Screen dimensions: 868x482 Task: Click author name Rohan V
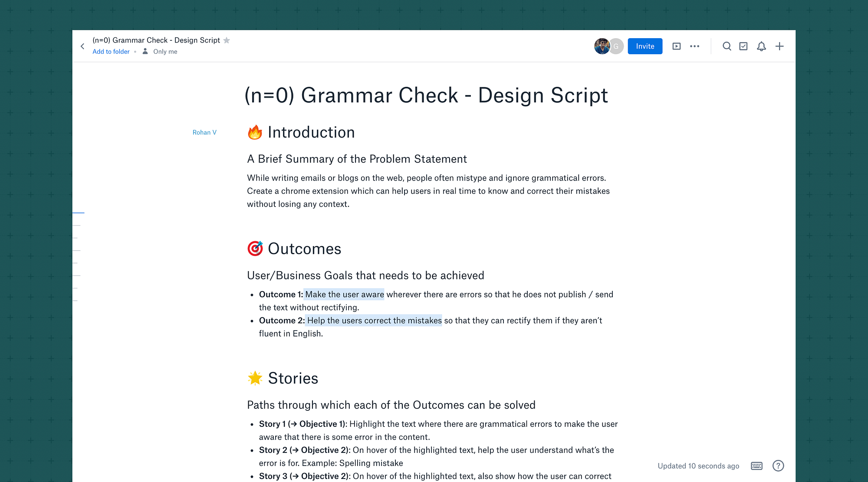click(204, 132)
